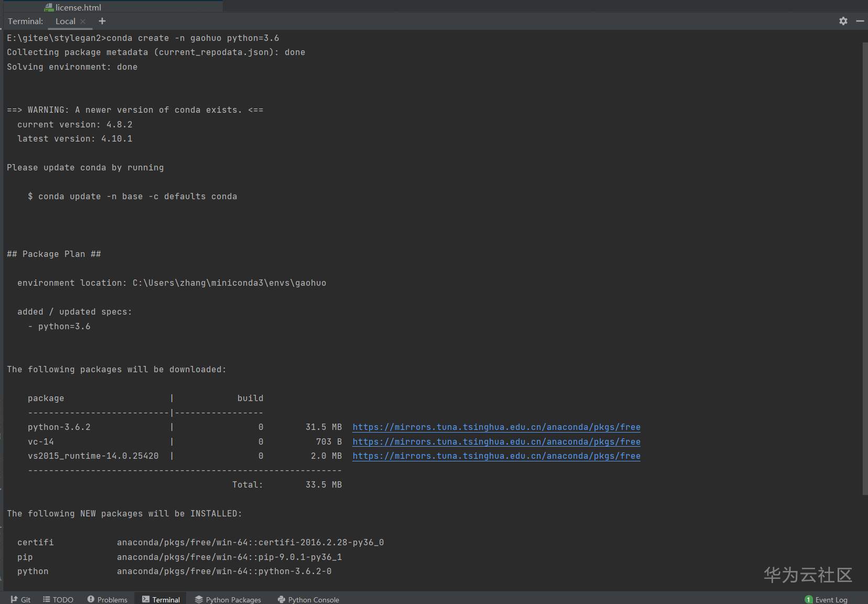The width and height of the screenshot is (868, 604).
Task: Click the 'build' column header
Action: pyautogui.click(x=251, y=398)
